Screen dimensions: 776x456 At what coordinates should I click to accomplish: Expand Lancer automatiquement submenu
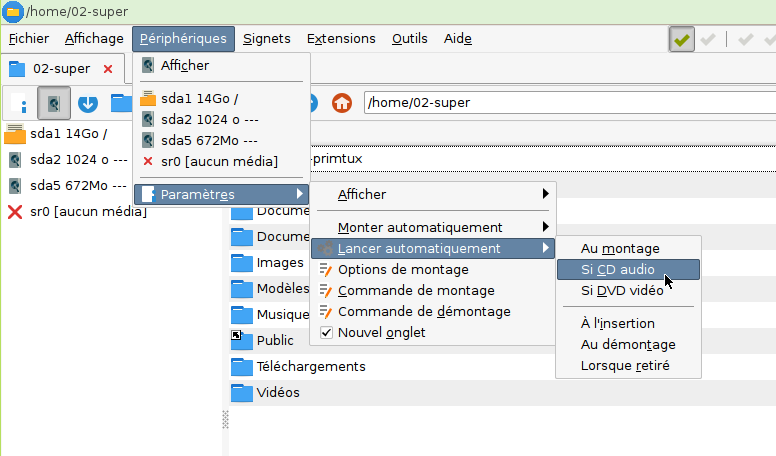point(545,248)
